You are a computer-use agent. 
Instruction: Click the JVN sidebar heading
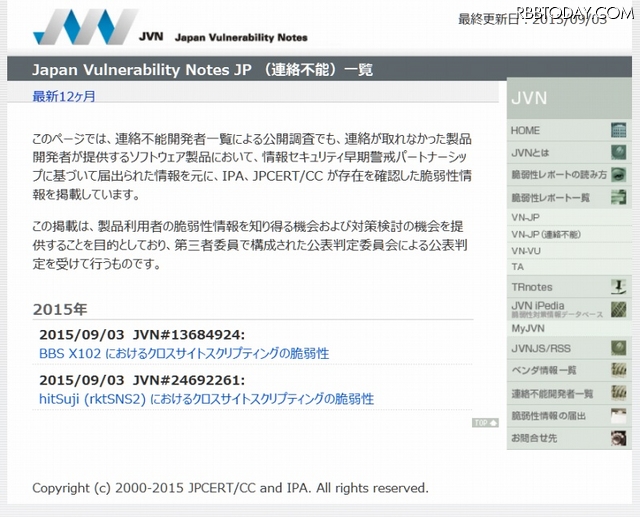tap(529, 98)
